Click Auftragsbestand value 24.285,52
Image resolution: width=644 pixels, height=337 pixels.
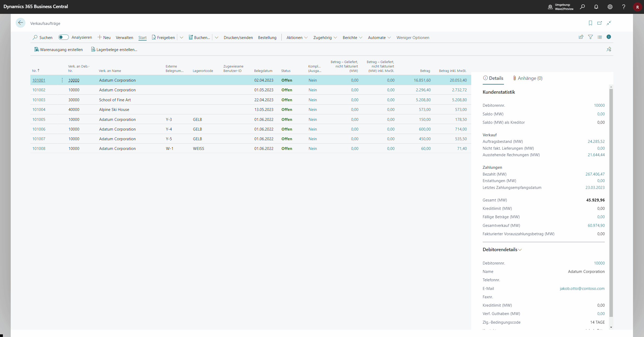(x=596, y=141)
